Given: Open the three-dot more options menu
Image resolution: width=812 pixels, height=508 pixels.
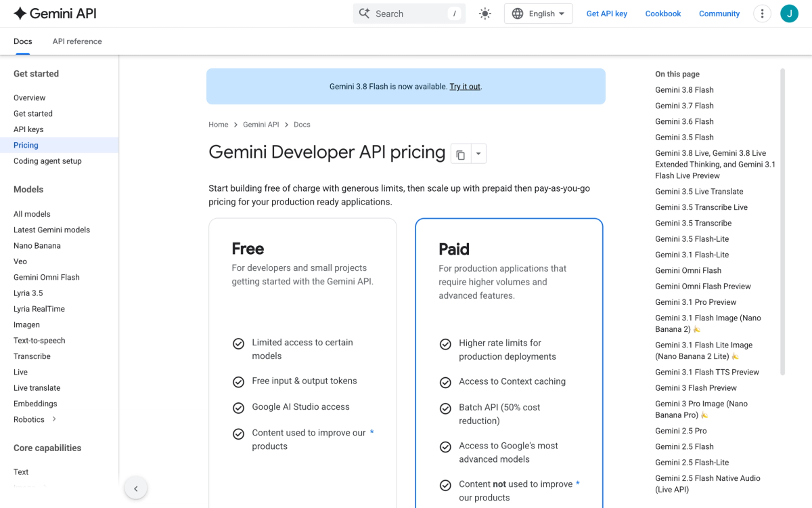Looking at the screenshot, I should [763, 14].
